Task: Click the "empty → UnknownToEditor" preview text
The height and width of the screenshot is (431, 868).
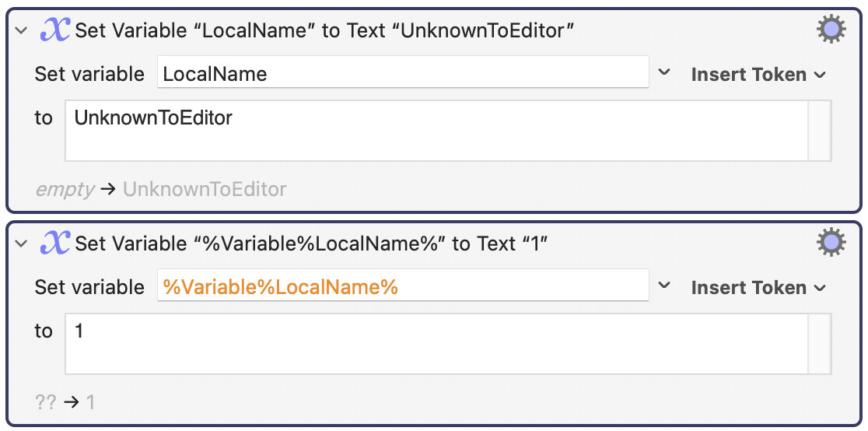Action: [161, 189]
